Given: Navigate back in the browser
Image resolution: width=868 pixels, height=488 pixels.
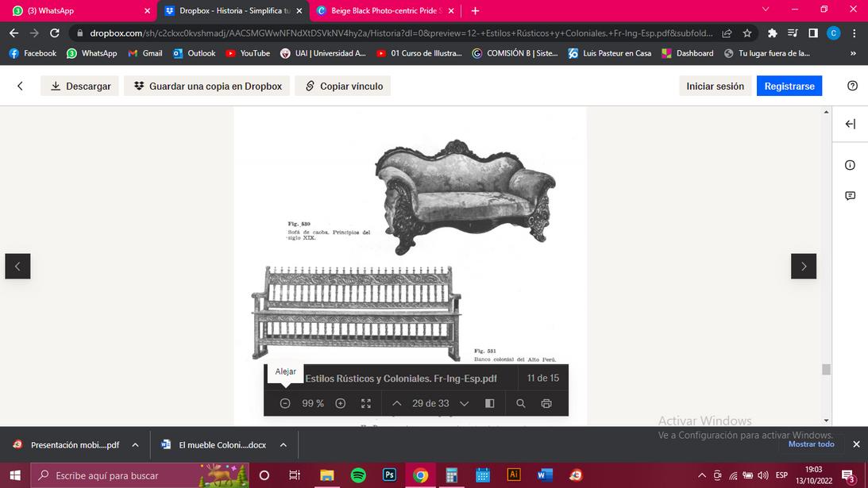Looking at the screenshot, I should (14, 33).
